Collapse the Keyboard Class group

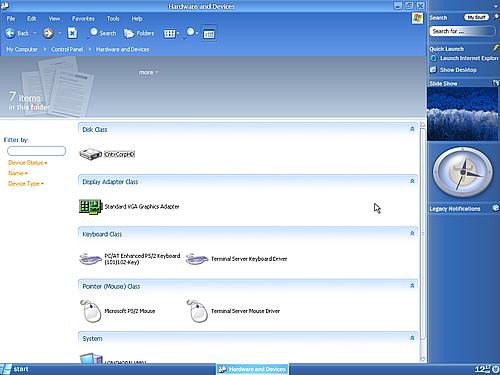412,233
